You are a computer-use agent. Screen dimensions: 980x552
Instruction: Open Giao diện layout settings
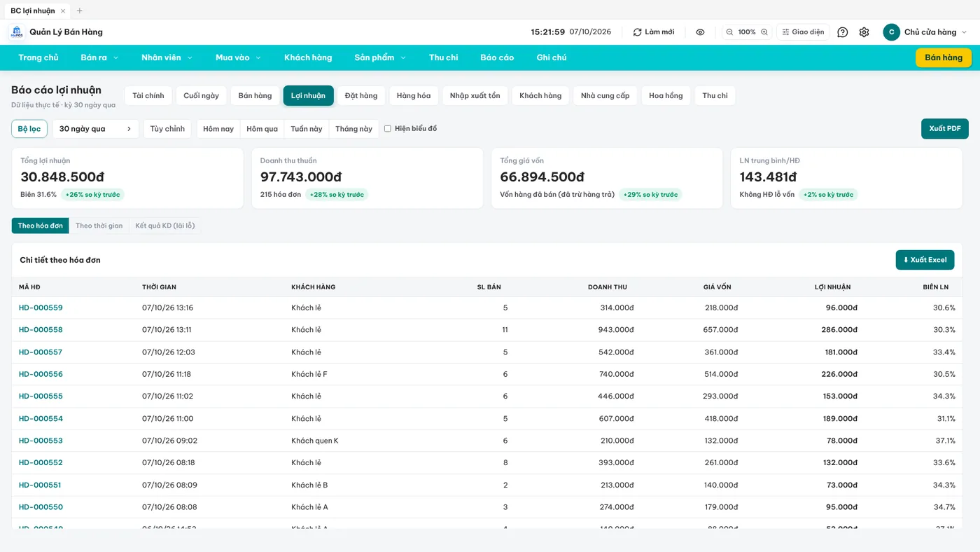(x=803, y=32)
